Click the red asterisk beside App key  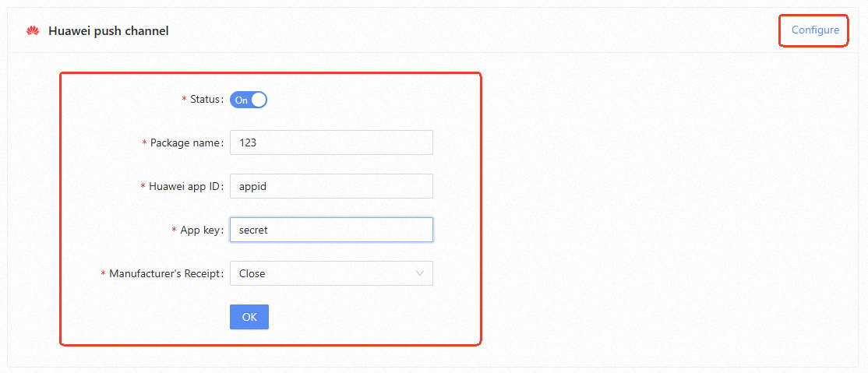point(174,230)
